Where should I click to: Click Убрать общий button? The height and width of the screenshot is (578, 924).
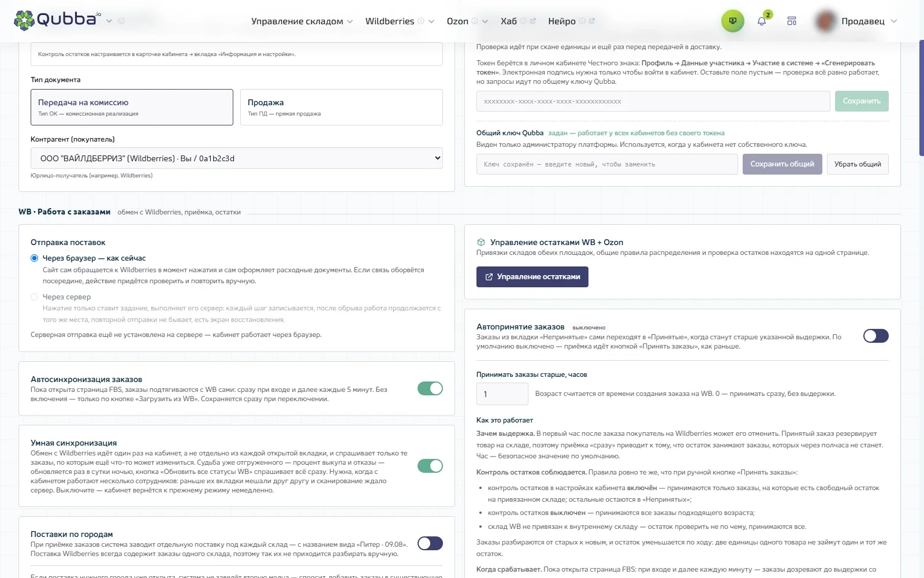point(858,164)
